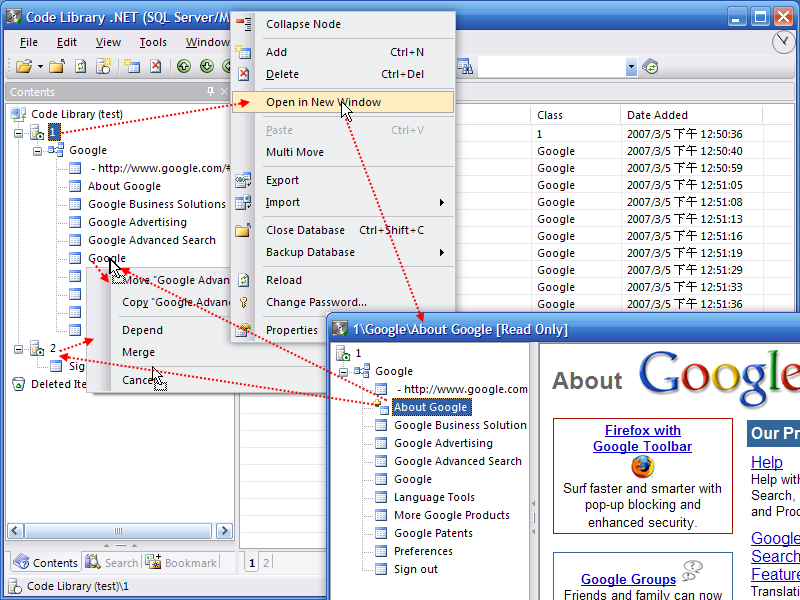Click the Contents scrollbar right arrow
The width and height of the screenshot is (800, 600).
click(x=224, y=531)
